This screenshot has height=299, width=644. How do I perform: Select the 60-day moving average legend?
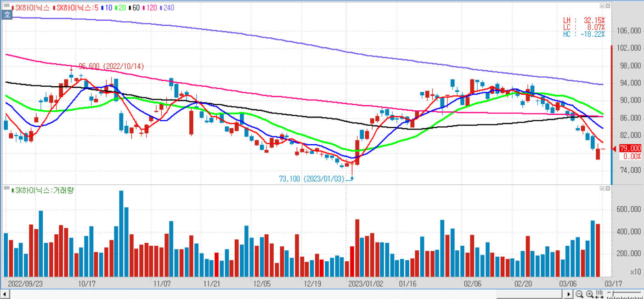point(134,8)
